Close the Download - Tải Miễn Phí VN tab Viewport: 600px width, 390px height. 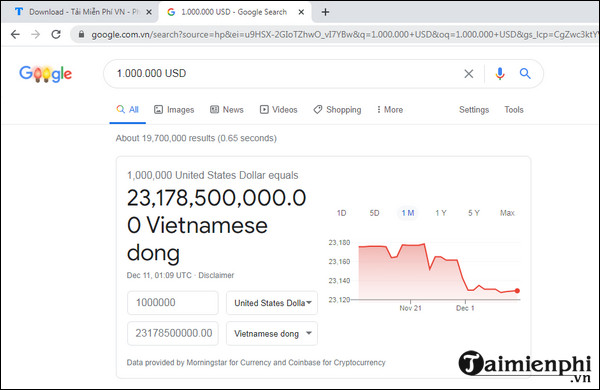point(149,12)
